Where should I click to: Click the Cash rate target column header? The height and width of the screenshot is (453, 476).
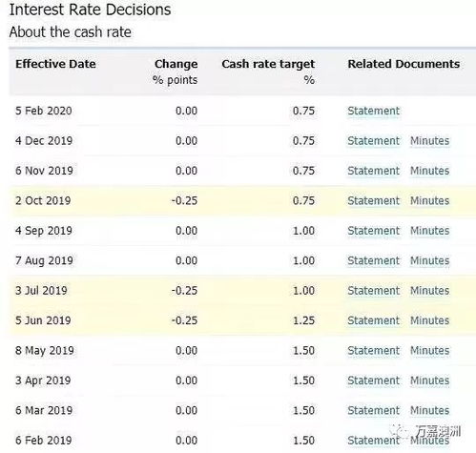click(268, 64)
